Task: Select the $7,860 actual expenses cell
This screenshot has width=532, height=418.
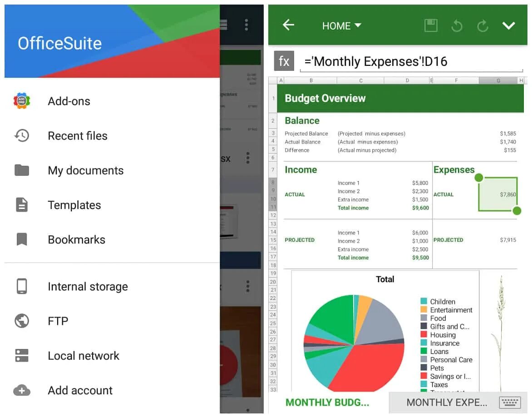Action: click(x=498, y=194)
